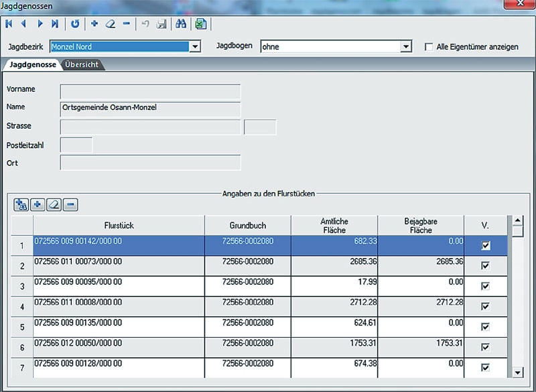Click the Name field with Ortsgemeinde Osann-Monzel

[150, 109]
